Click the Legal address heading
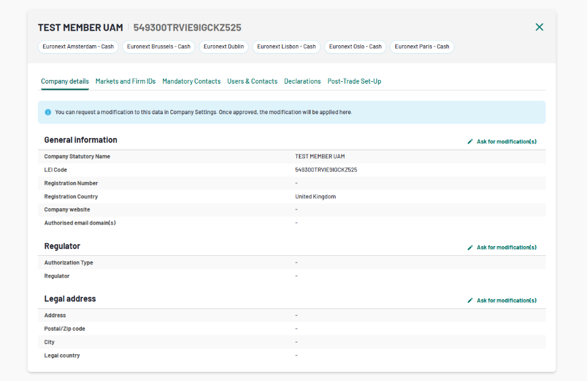 click(70, 299)
